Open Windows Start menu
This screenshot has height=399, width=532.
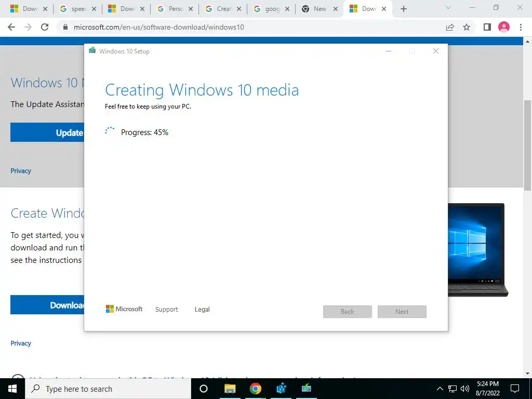(12, 389)
